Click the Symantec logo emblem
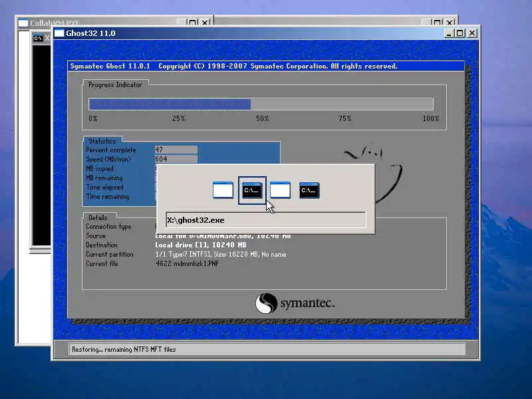 tap(266, 303)
